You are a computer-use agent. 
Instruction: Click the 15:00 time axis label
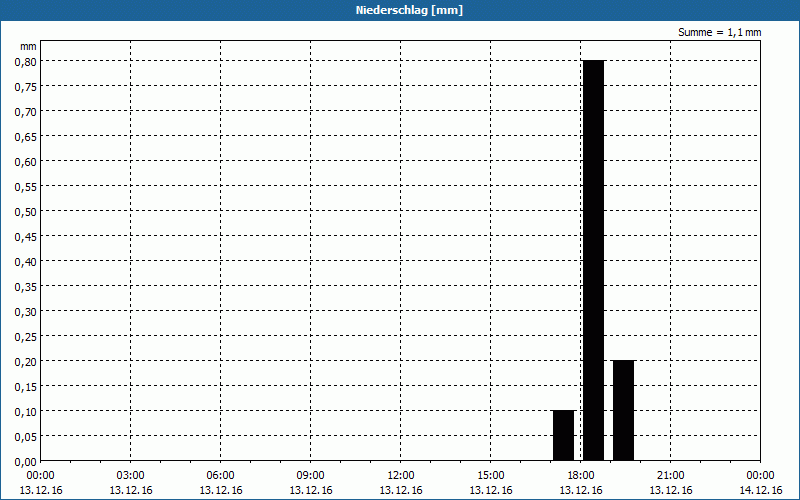click(491, 476)
